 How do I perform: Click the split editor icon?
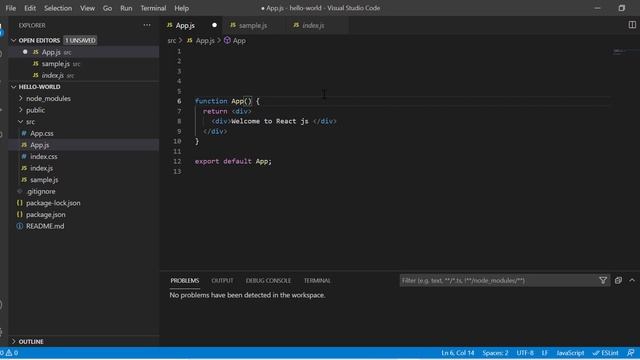(x=632, y=25)
